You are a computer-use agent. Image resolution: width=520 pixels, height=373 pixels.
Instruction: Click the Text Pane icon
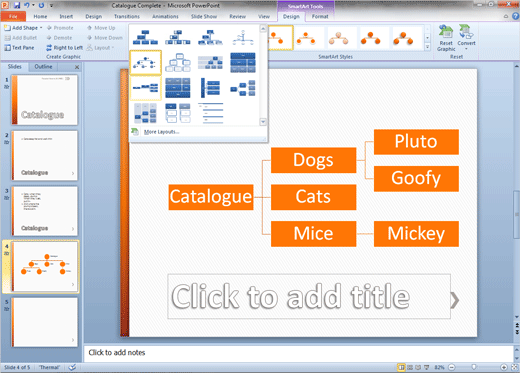point(8,48)
